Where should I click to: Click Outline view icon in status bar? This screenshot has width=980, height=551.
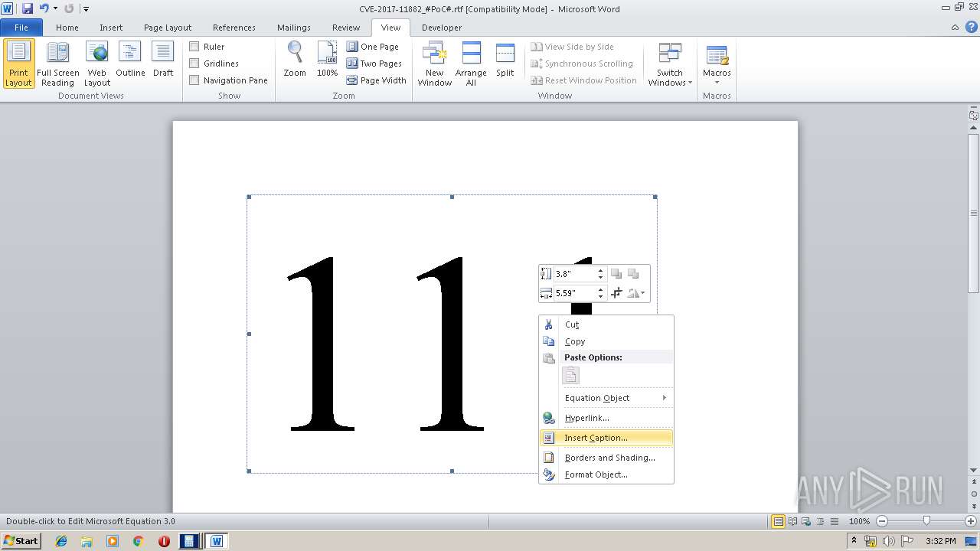click(820, 521)
